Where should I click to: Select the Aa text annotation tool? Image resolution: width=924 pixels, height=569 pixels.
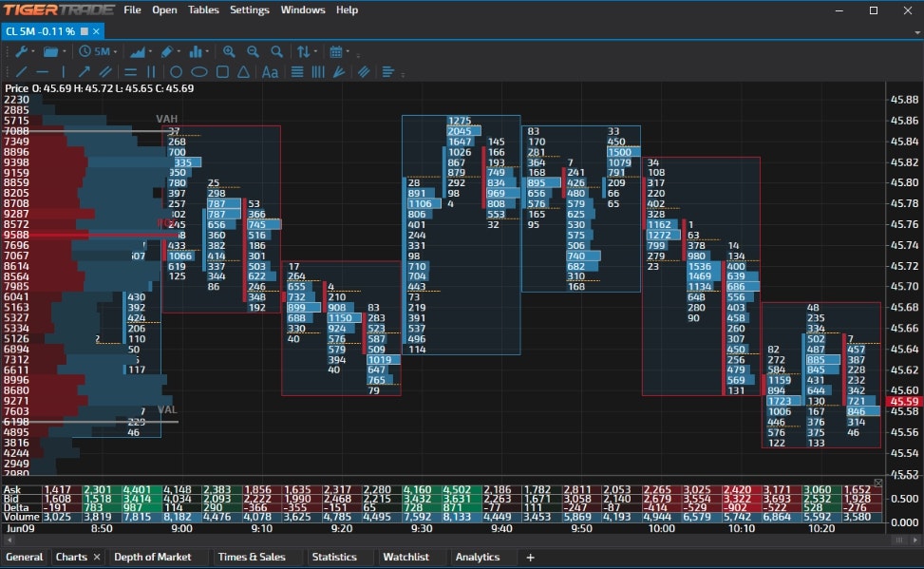[x=270, y=71]
